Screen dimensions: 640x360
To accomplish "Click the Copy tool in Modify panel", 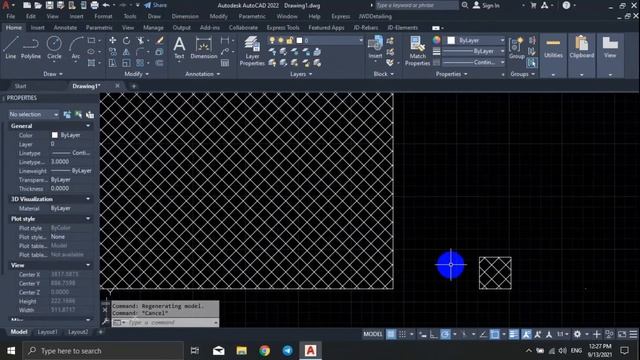I will pos(113,52).
